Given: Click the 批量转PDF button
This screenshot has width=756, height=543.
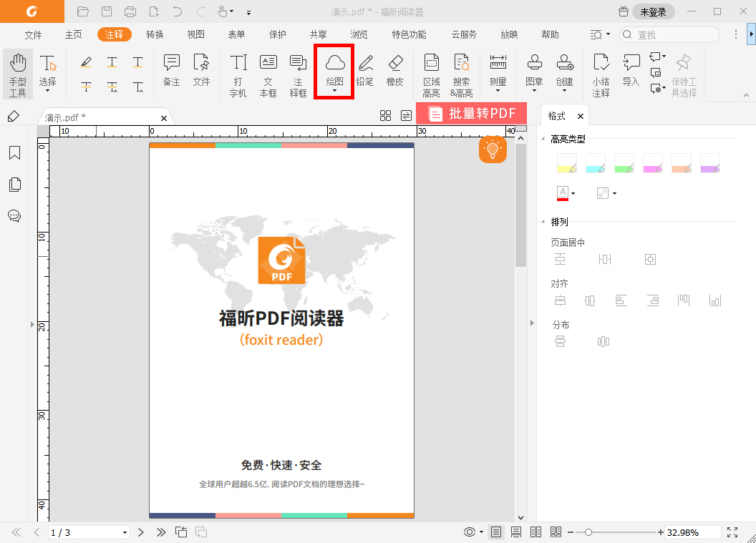Looking at the screenshot, I should point(472,113).
